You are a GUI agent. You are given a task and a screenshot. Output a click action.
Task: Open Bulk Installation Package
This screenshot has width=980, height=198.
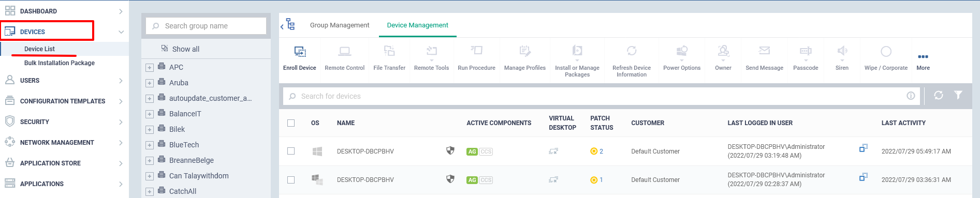coord(60,63)
